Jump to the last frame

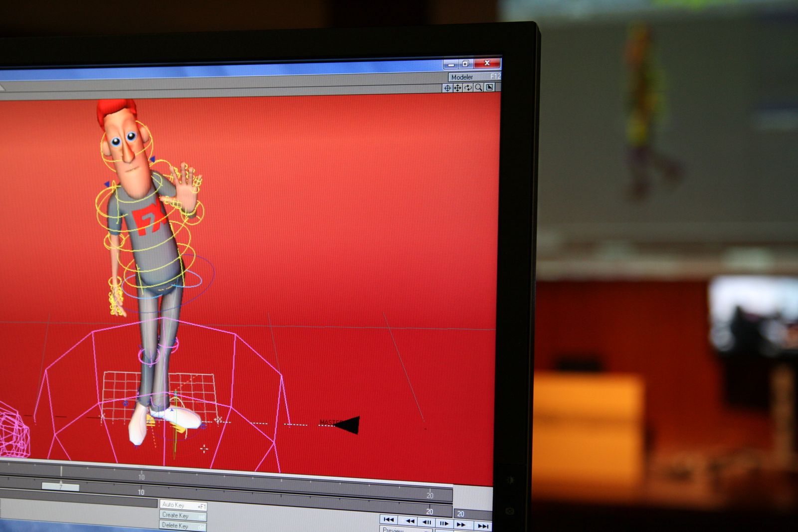click(483, 526)
